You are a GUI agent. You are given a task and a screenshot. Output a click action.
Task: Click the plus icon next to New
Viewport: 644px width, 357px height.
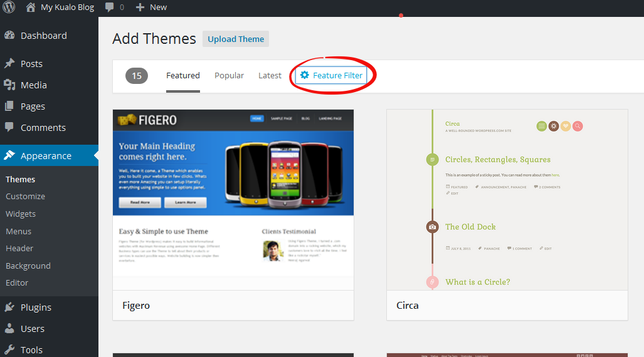[x=140, y=8]
